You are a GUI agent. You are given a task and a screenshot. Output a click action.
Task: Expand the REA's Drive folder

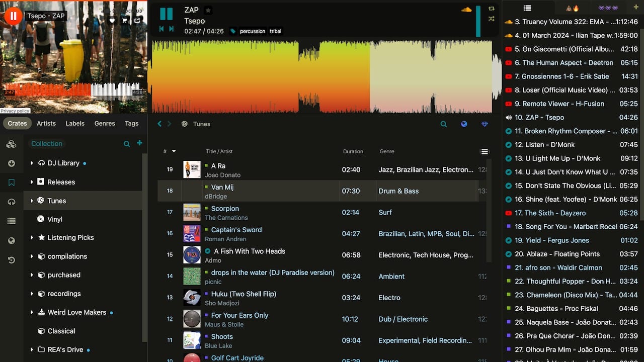pos(32,349)
